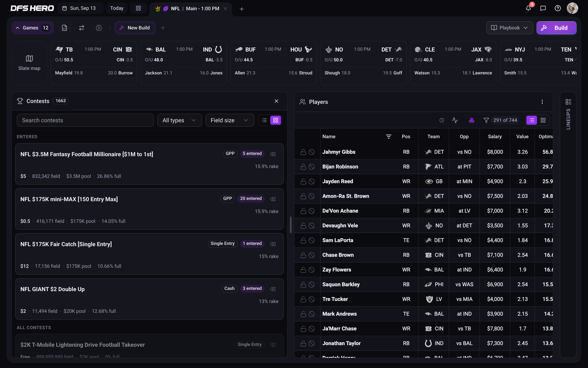Open the Slate map
The width and height of the screenshot is (588, 368).
click(x=29, y=63)
